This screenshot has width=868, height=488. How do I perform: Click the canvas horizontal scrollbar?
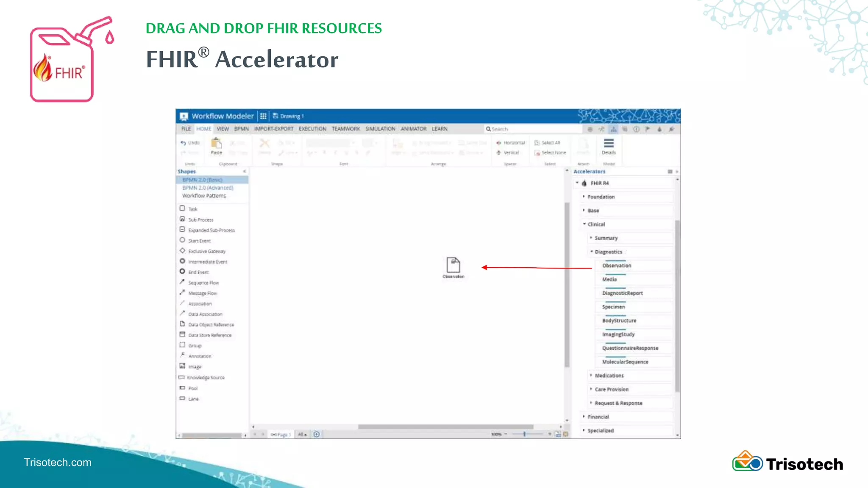[445, 427]
